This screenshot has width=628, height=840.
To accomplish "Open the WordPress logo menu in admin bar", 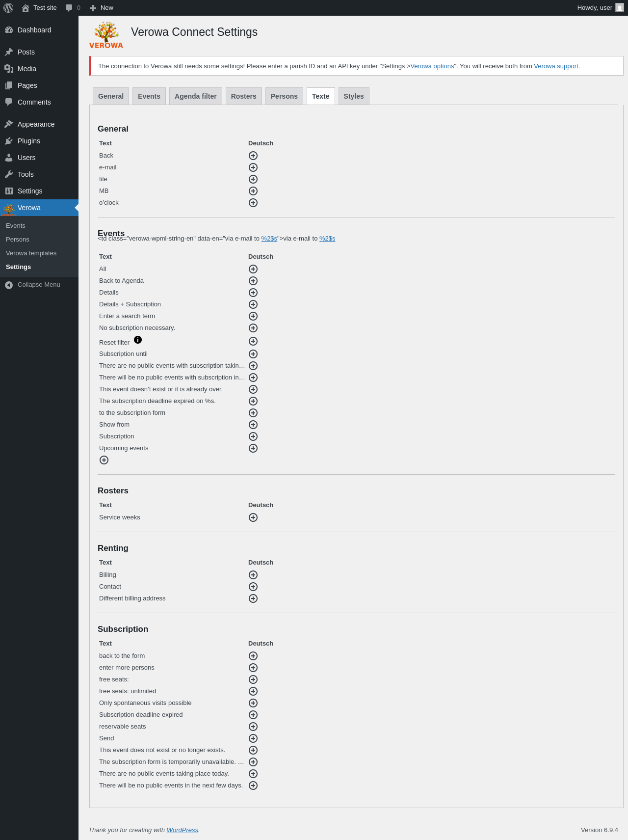I will click(8, 8).
